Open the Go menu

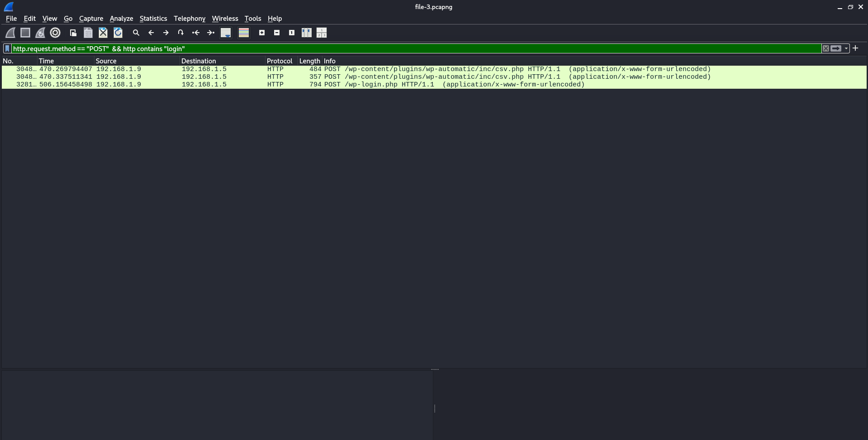(68, 19)
